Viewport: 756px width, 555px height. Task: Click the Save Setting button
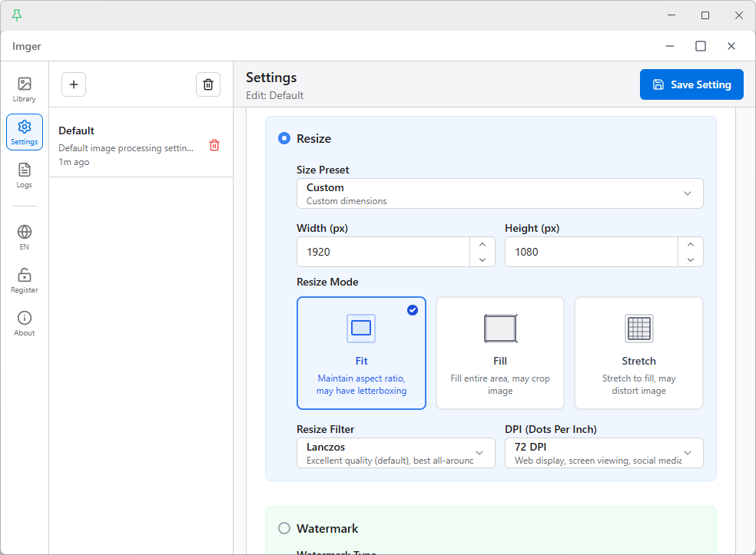click(691, 84)
